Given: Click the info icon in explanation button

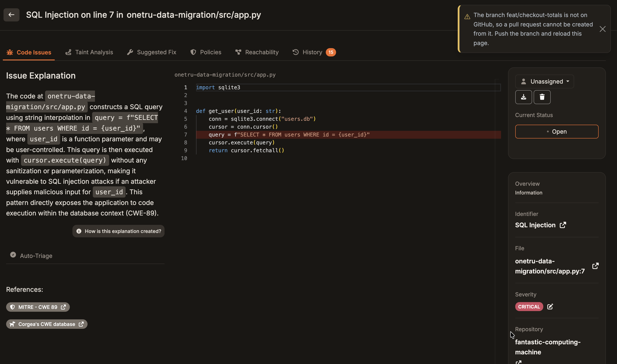Looking at the screenshot, I should [79, 231].
